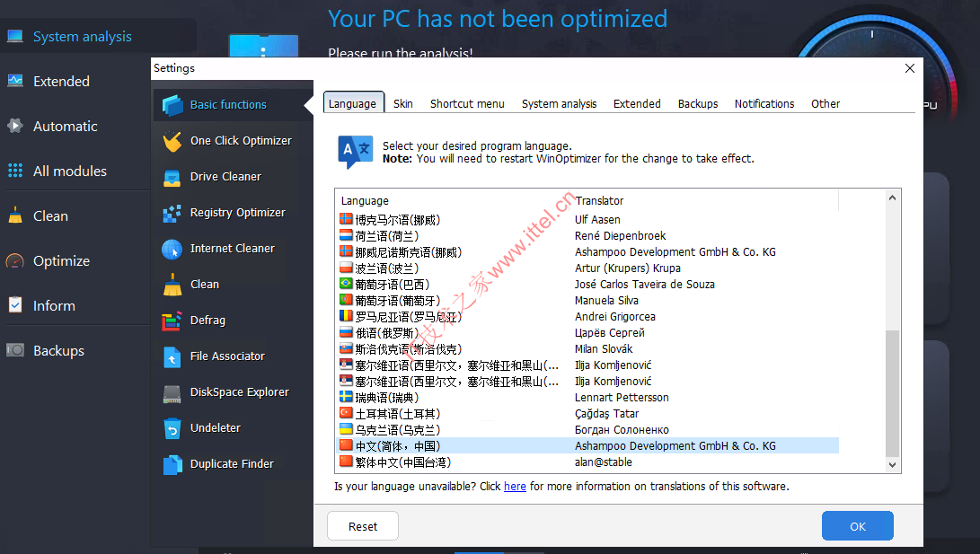Open the Backups settings tab
This screenshot has height=554, width=980.
tap(698, 103)
